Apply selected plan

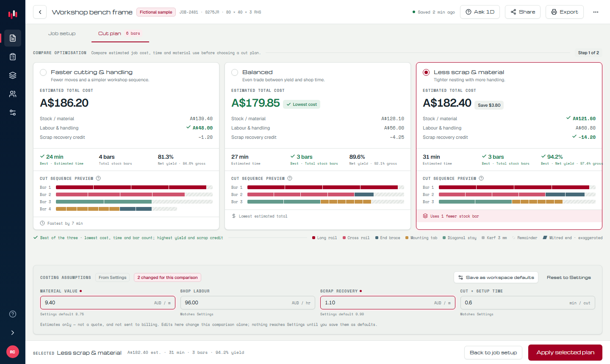565,353
